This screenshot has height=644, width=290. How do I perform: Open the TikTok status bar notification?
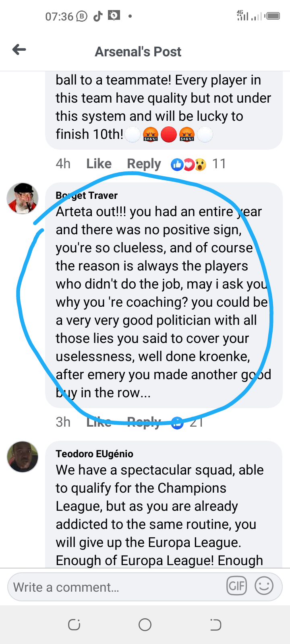click(98, 16)
